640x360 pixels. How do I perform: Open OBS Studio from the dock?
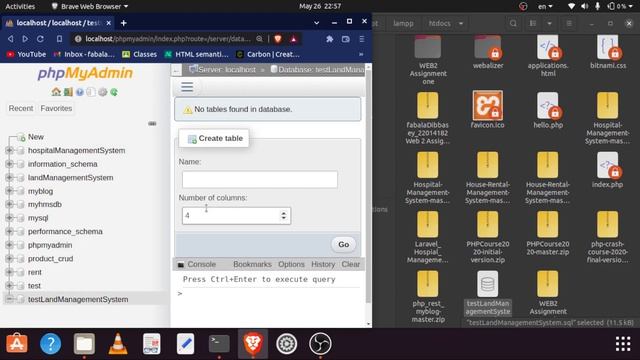320,344
